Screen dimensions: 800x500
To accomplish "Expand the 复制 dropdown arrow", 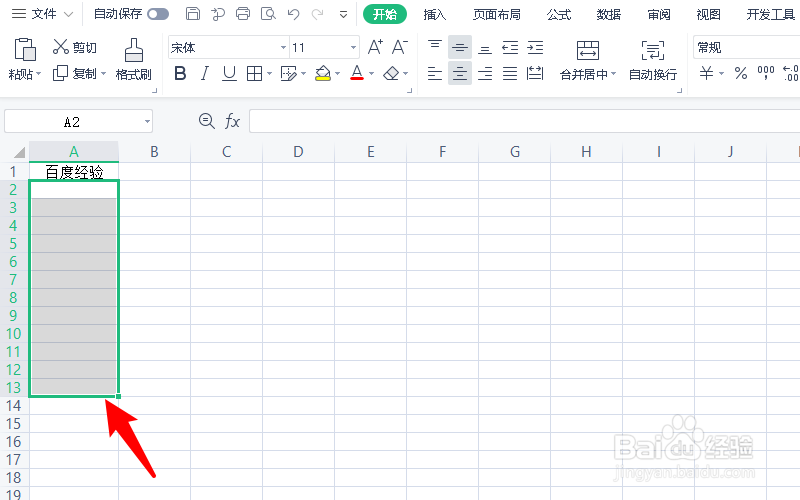I will click(x=103, y=73).
